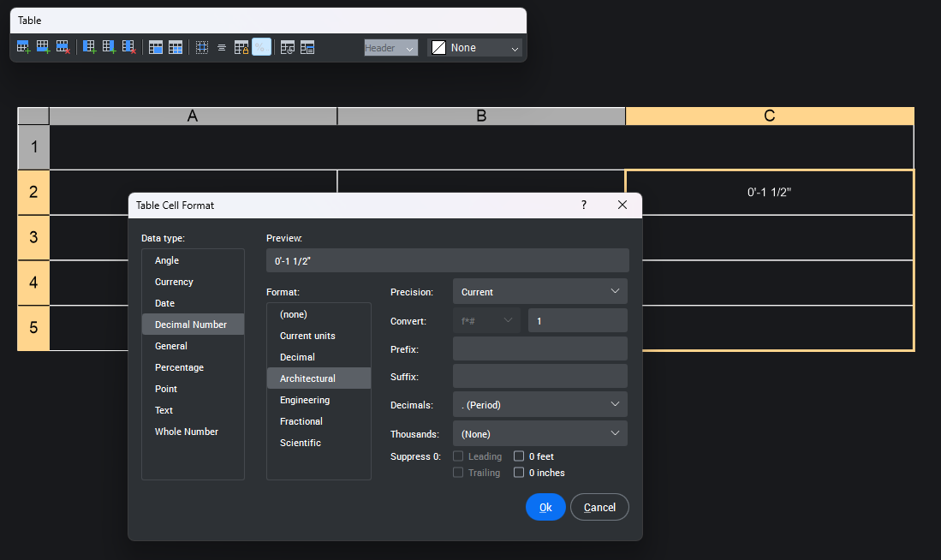Insert a column to the left
Viewport: 941px width, 560px height.
point(89,48)
